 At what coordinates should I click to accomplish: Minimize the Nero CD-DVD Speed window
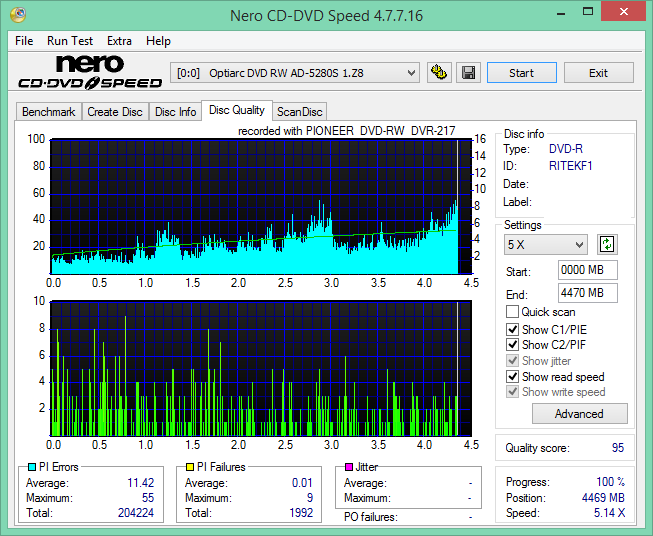pyautogui.click(x=561, y=12)
